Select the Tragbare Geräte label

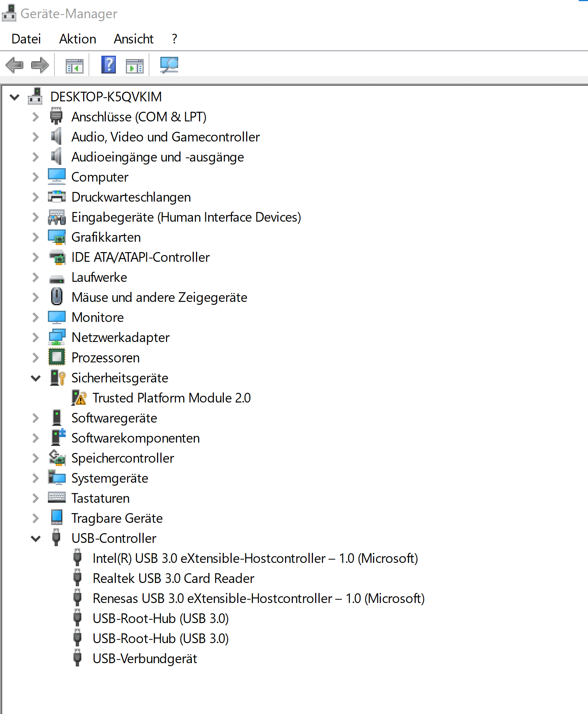[x=117, y=518]
